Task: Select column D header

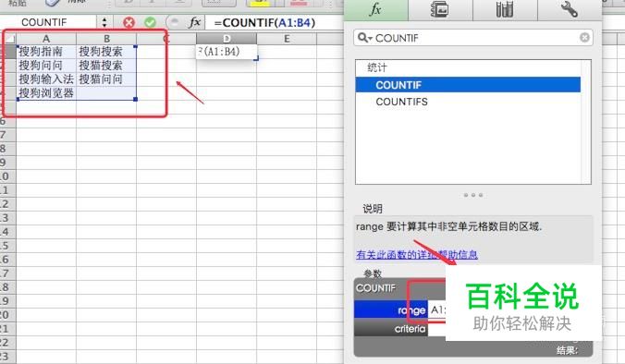Action: click(x=227, y=39)
